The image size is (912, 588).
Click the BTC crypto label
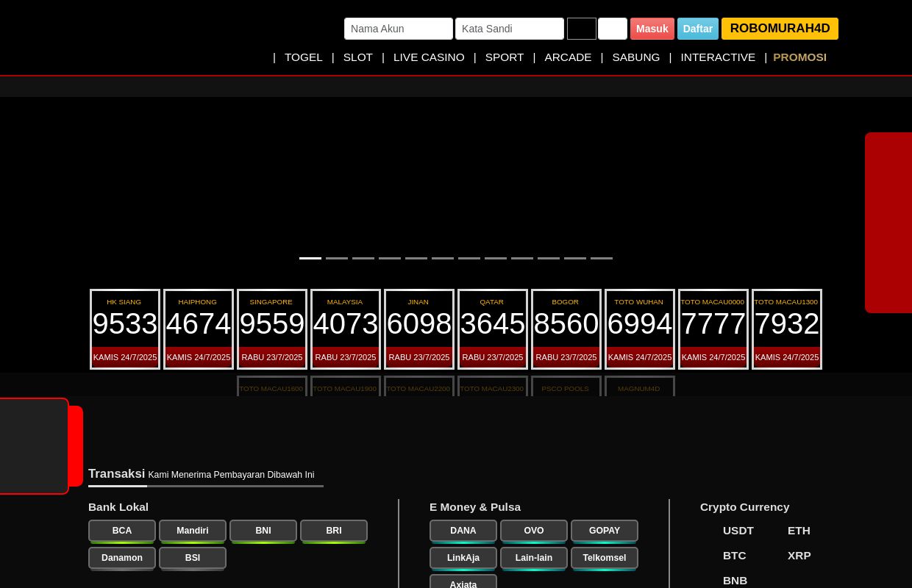tap(735, 556)
